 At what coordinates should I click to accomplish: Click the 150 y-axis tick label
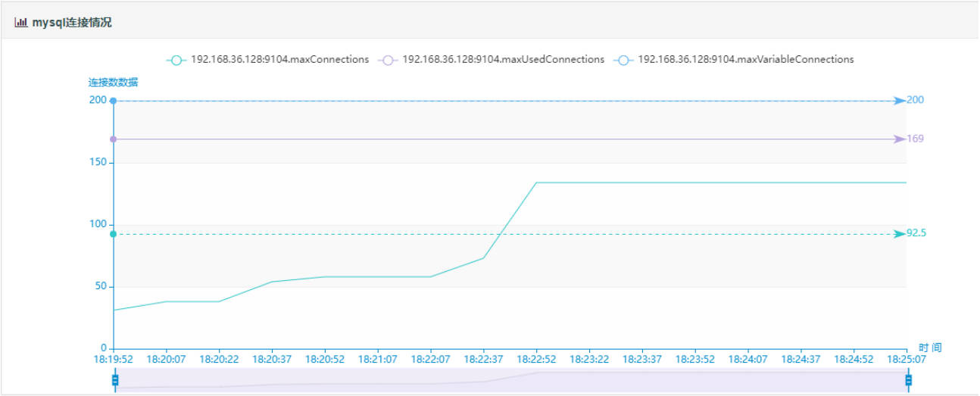(x=98, y=162)
